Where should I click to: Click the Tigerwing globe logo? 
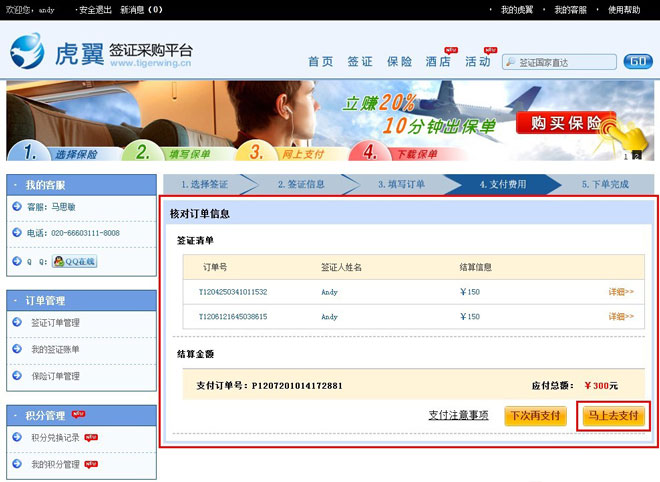(27, 51)
